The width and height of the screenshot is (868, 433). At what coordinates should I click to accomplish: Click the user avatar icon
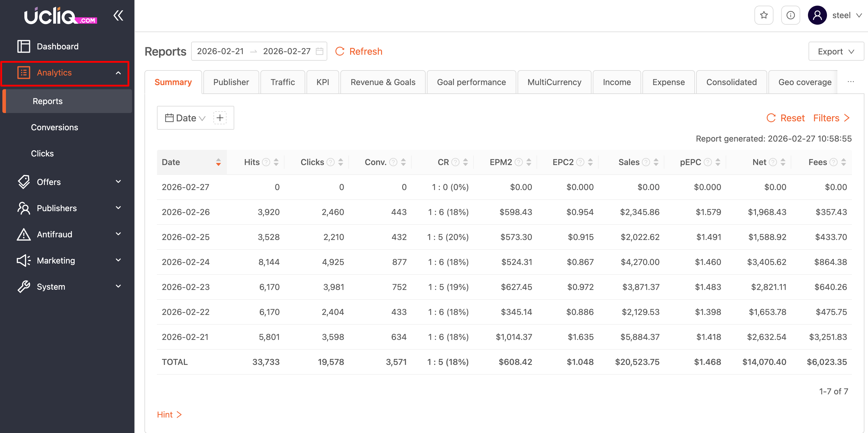point(817,15)
